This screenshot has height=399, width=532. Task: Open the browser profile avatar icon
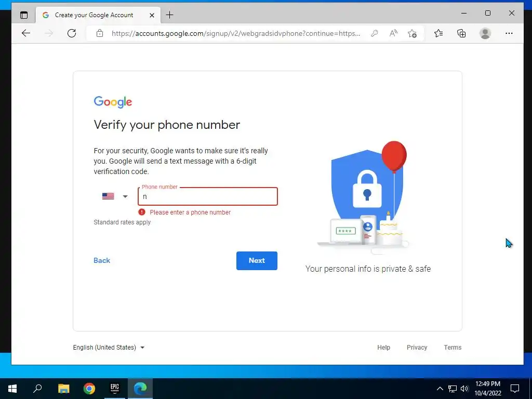[485, 33]
